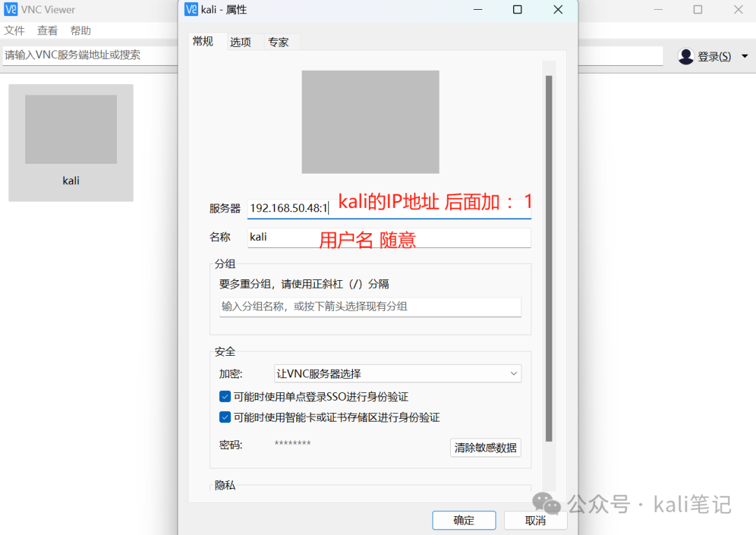Screen dimensions: 756x535
Task: Click the 分组 group name combo box
Action: click(370, 307)
